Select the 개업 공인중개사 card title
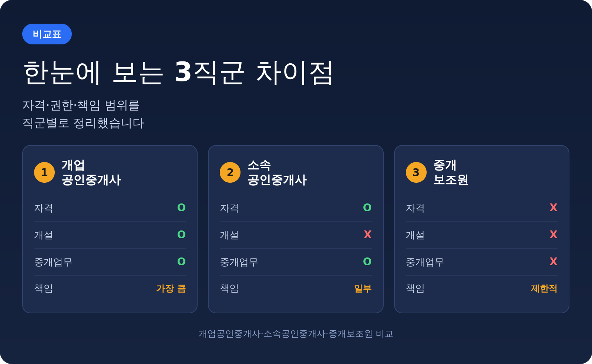The height and width of the screenshot is (364, 592). 91,172
